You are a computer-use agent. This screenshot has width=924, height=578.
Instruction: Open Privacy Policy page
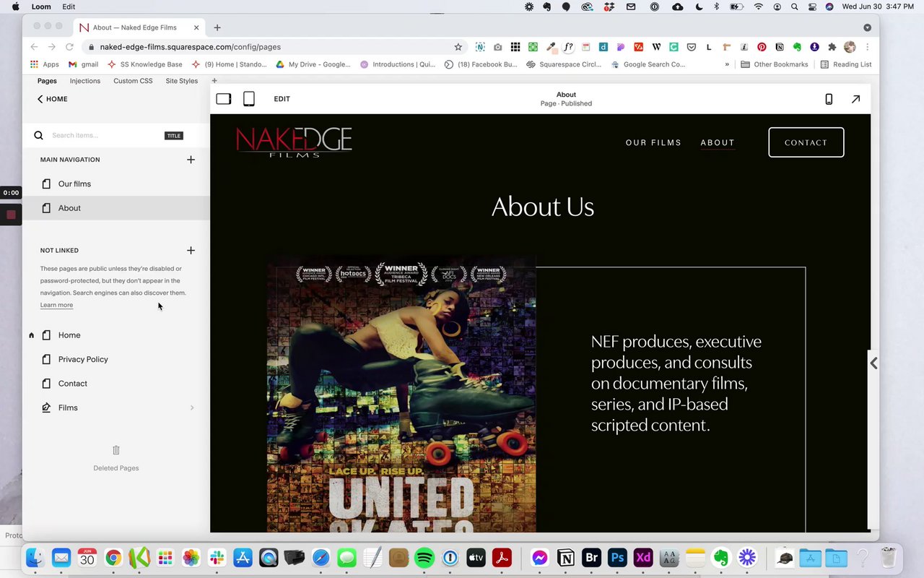click(x=116, y=359)
